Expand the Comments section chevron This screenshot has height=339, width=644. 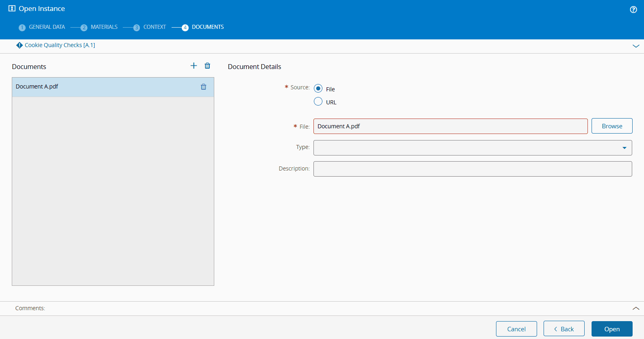[636, 309]
